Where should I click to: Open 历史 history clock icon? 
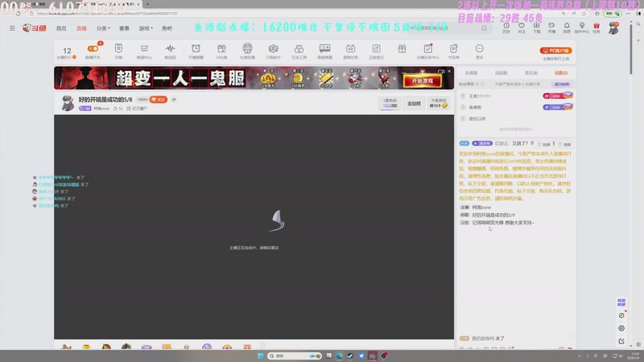pos(506,27)
